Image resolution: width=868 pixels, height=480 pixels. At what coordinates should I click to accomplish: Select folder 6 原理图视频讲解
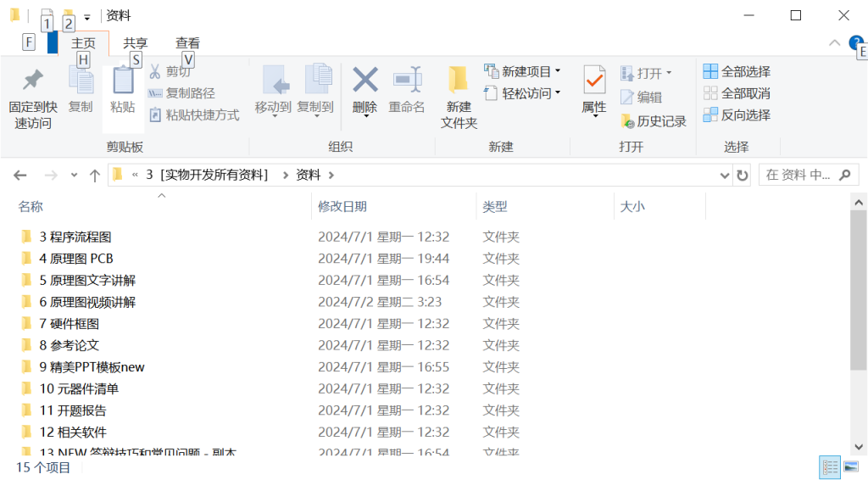click(87, 302)
